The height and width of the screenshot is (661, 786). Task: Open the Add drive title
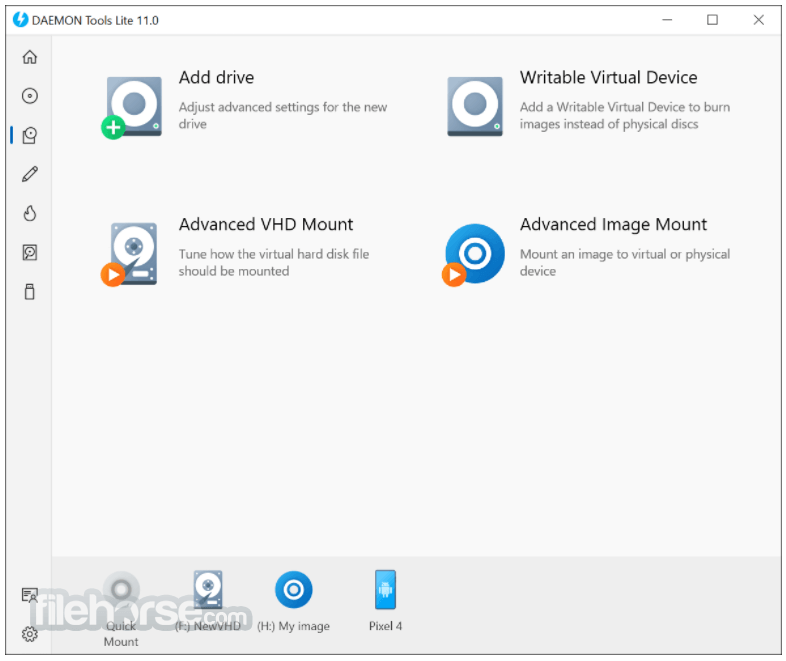[x=217, y=78]
